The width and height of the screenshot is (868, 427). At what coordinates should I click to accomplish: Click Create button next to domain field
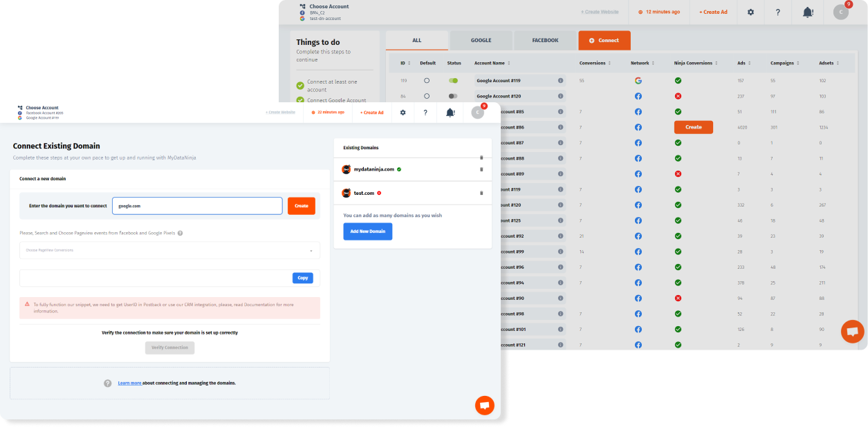click(302, 206)
